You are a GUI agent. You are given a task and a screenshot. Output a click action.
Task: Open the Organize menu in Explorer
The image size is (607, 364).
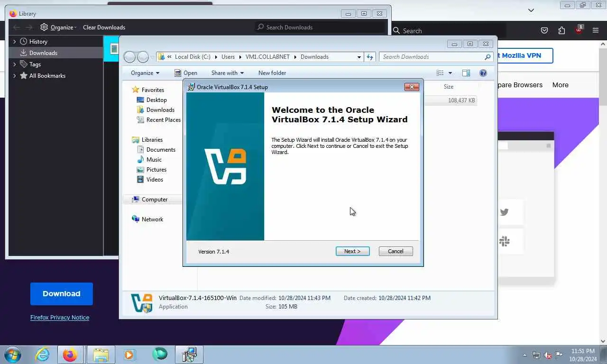tap(145, 73)
